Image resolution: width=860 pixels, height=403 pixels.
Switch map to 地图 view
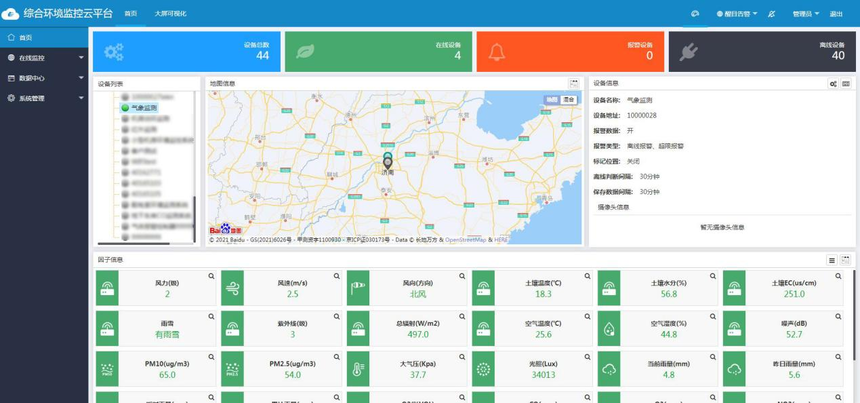(552, 100)
